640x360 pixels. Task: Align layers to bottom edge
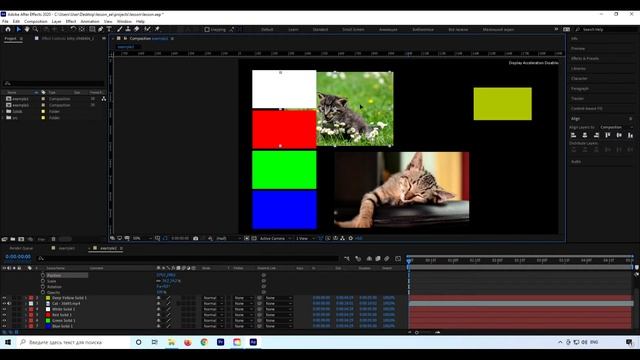click(631, 135)
